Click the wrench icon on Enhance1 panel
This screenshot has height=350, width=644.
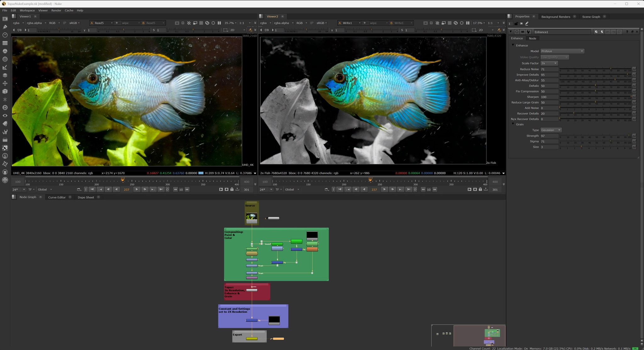(528, 32)
